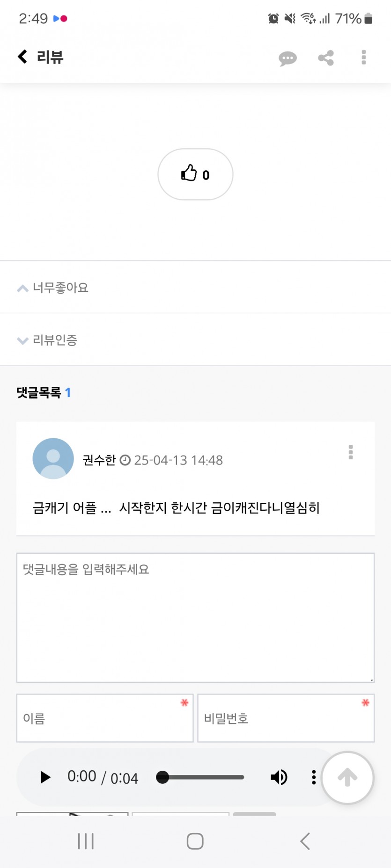Open the header three-dot menu
The height and width of the screenshot is (868, 391).
click(364, 57)
